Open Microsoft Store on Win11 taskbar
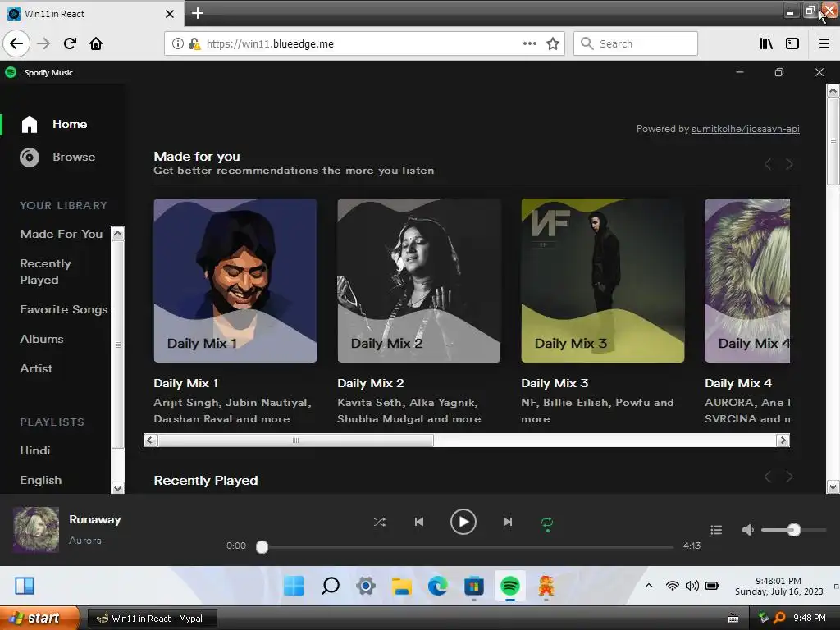840x630 pixels. pos(473,586)
